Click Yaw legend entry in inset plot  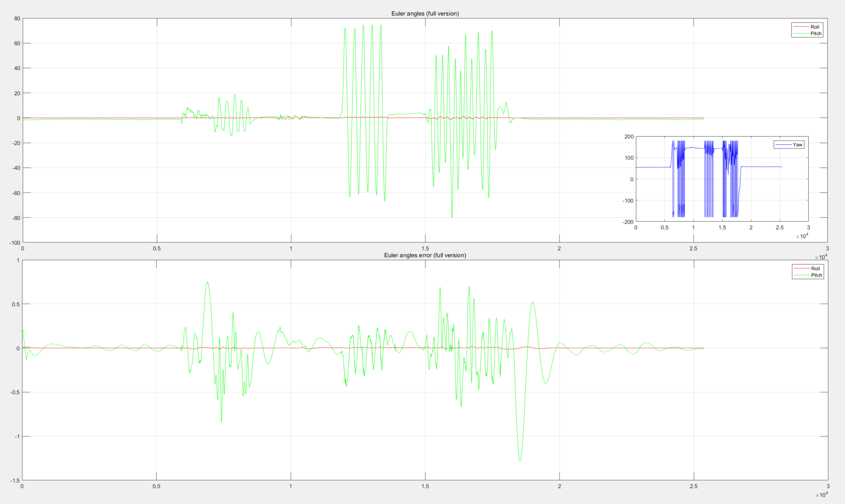point(797,145)
